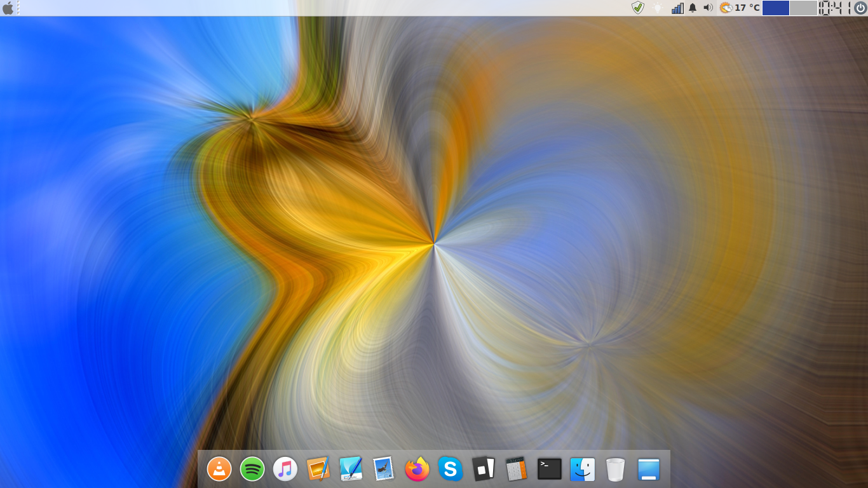Open the notification bell in the panel

693,8
